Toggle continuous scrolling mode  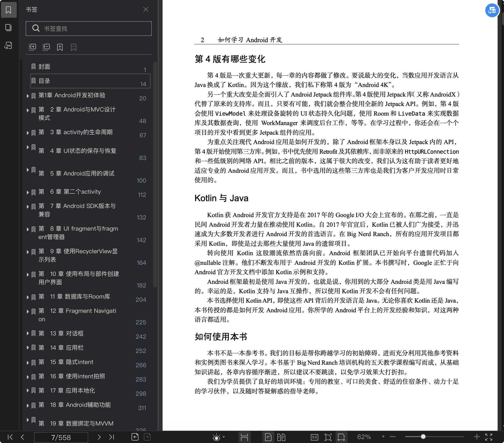[x=244, y=437]
